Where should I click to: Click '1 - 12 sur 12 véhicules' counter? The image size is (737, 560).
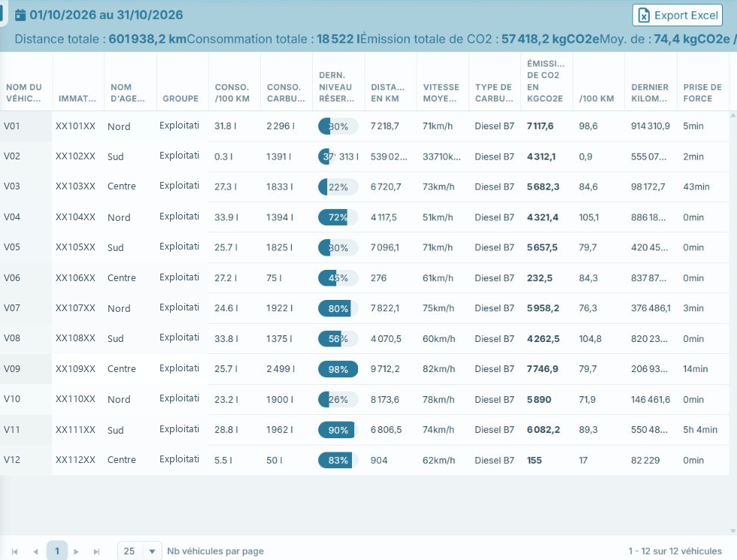[x=675, y=551]
